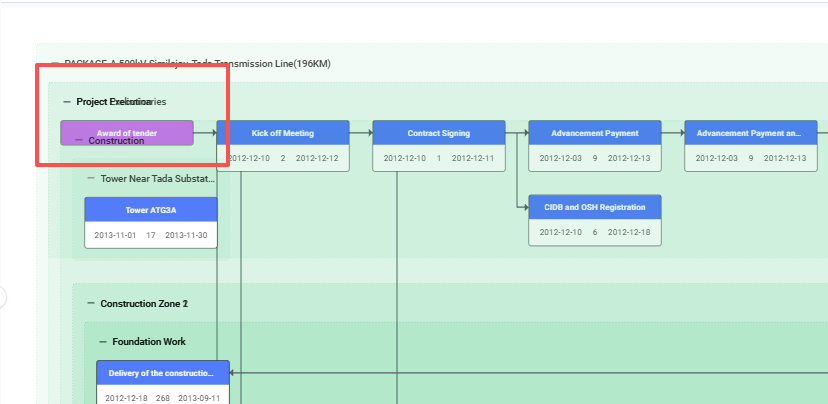Select Delivery of the construction task node

click(162, 373)
